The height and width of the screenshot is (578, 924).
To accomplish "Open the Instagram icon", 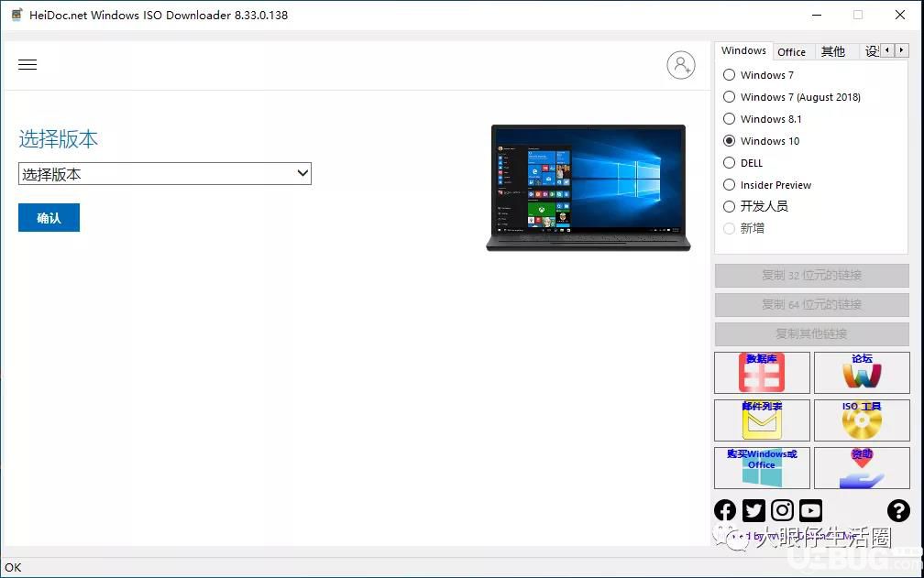I will [x=782, y=510].
